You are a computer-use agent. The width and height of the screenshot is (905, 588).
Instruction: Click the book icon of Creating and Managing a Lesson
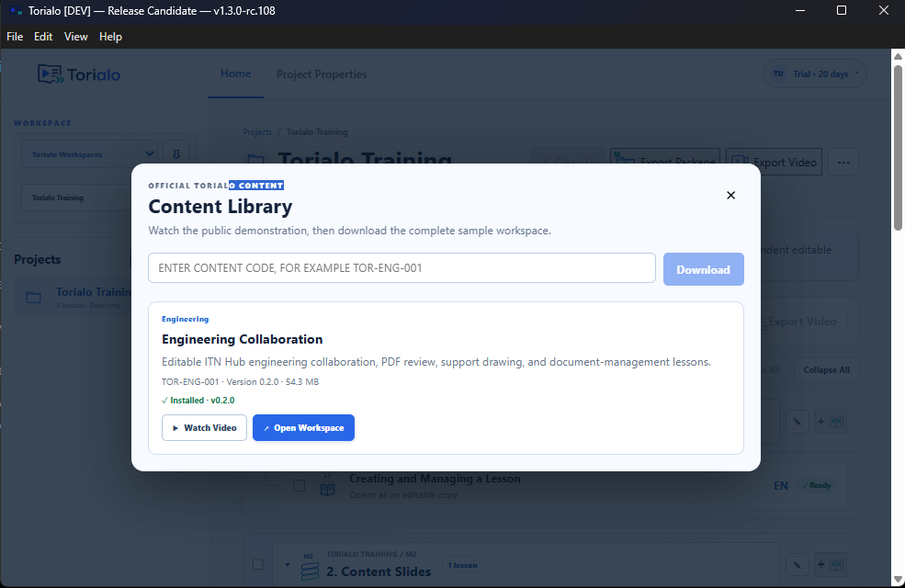327,490
